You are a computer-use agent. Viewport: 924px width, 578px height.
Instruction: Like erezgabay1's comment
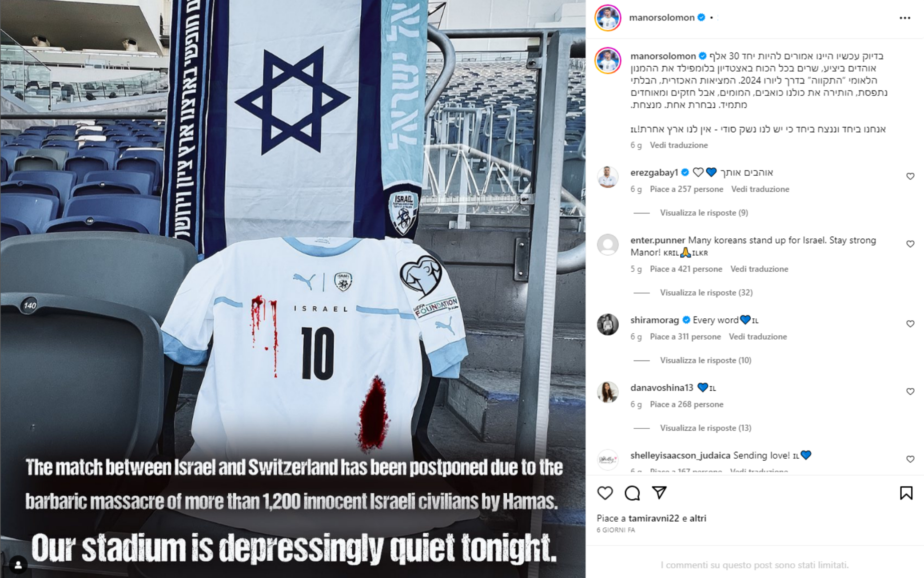click(910, 176)
